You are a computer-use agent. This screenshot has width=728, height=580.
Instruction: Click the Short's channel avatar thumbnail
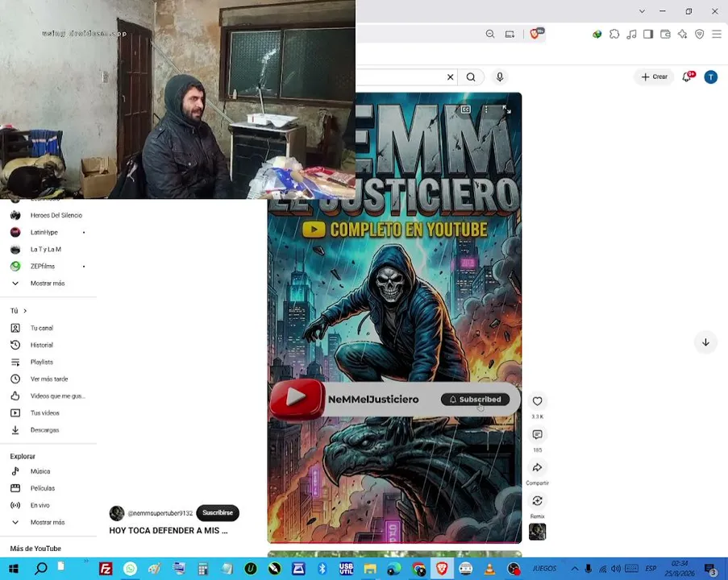pyautogui.click(x=117, y=513)
